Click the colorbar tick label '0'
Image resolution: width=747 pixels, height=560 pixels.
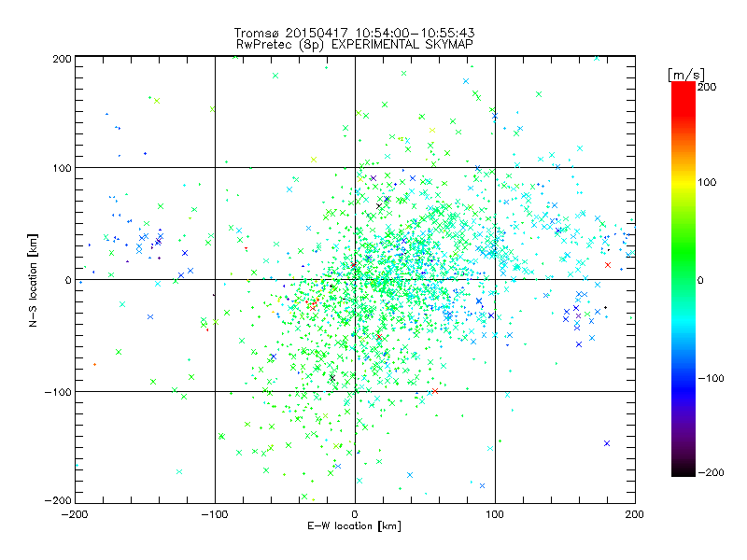700,280
